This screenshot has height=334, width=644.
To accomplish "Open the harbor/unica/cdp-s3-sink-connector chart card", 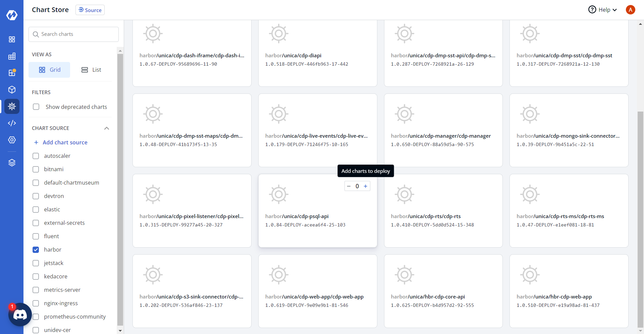I will click(x=192, y=291).
